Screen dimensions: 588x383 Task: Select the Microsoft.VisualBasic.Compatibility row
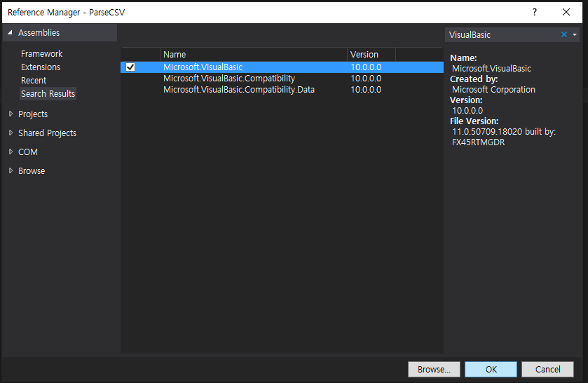282,79
